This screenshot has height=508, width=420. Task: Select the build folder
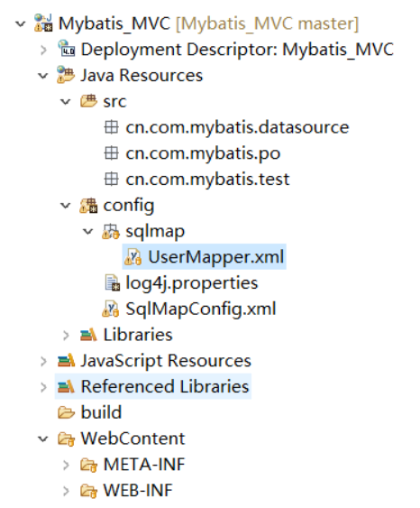coord(101,412)
